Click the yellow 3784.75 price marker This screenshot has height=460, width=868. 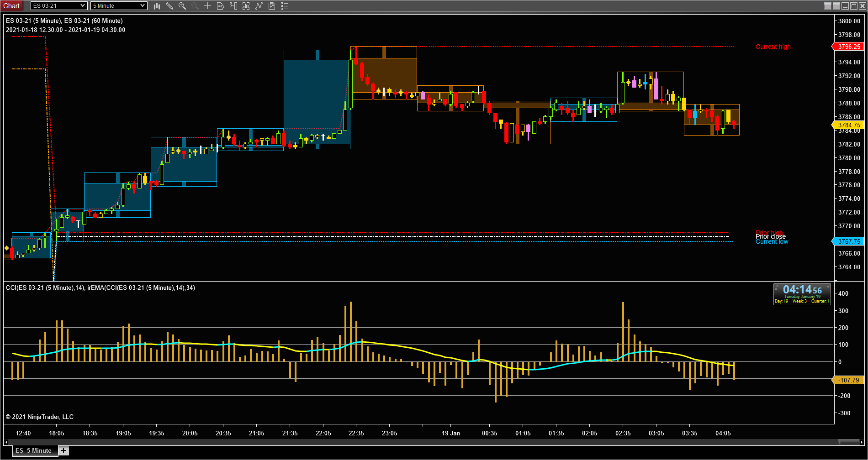tap(848, 125)
